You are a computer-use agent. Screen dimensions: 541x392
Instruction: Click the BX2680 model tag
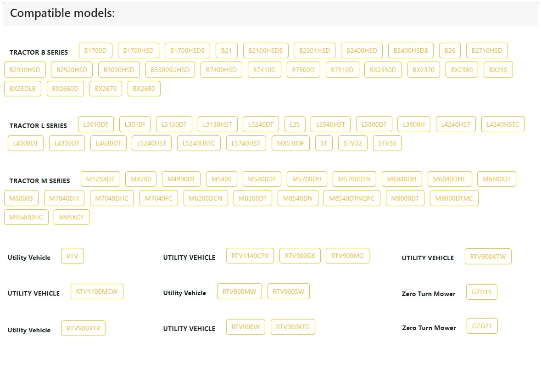[144, 89]
